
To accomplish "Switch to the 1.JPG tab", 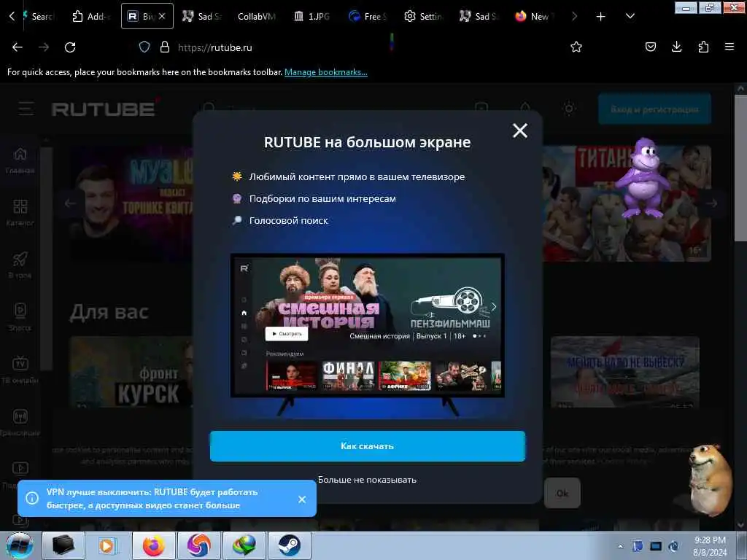I will tap(312, 16).
